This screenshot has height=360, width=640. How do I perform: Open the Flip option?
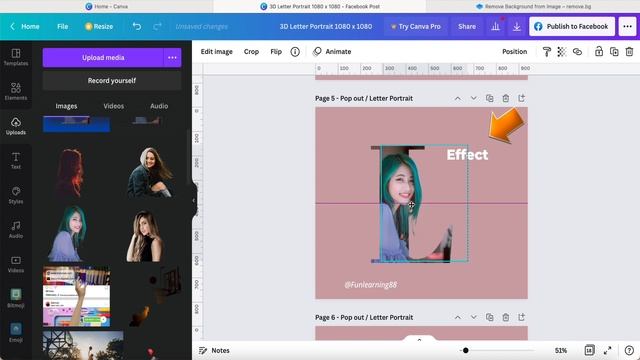click(276, 52)
